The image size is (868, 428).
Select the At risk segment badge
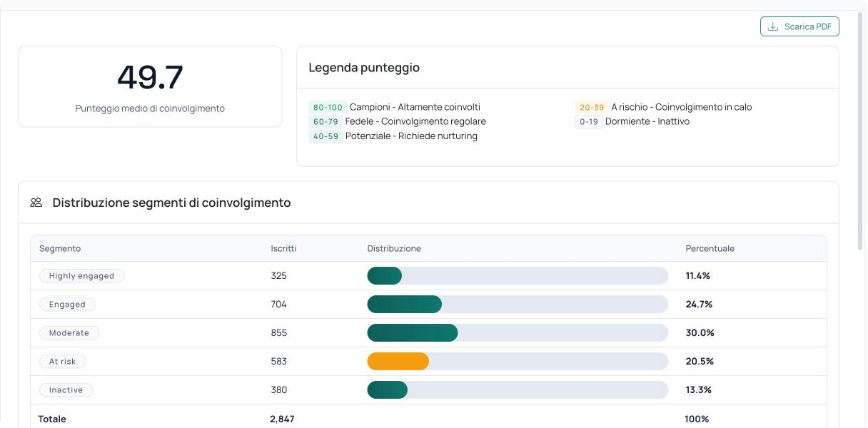[x=62, y=362]
